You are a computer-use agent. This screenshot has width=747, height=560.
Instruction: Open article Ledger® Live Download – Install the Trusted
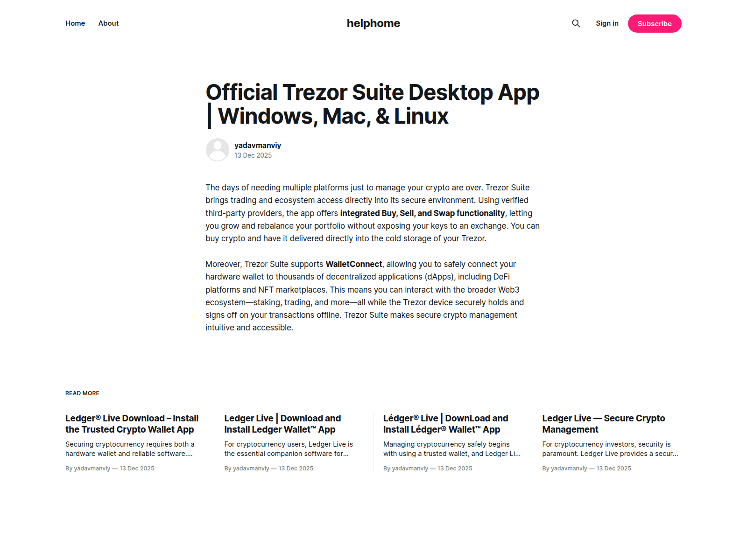pos(132,424)
